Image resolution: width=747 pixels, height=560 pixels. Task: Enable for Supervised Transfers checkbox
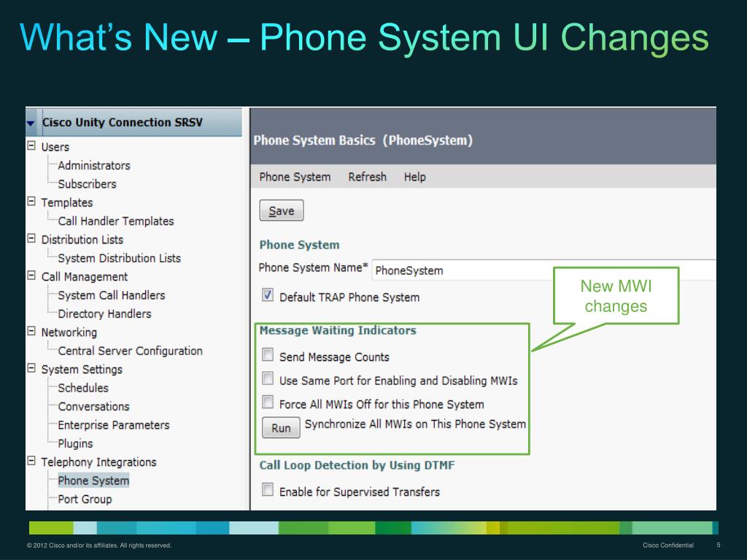click(x=268, y=489)
